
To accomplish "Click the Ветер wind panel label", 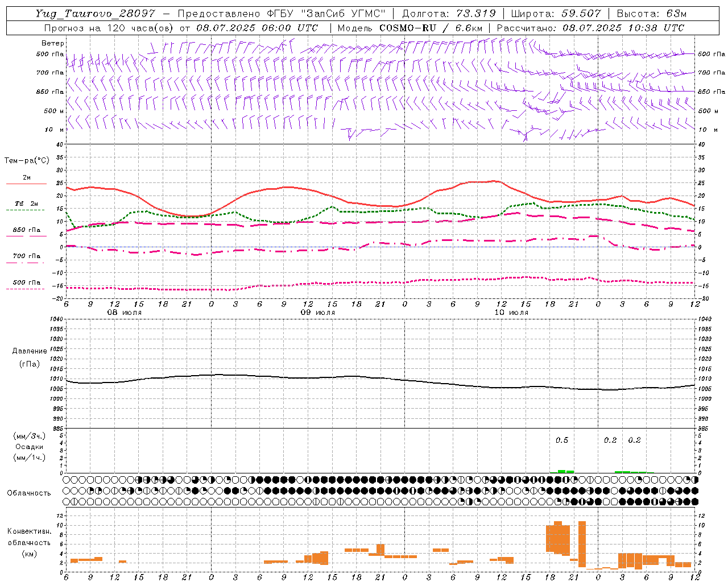I will 53,43.
